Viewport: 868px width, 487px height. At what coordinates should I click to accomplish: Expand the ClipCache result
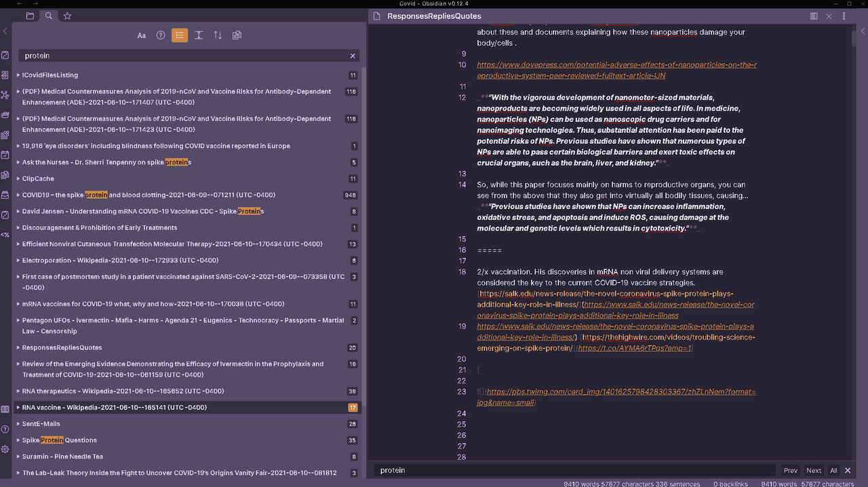(x=18, y=178)
